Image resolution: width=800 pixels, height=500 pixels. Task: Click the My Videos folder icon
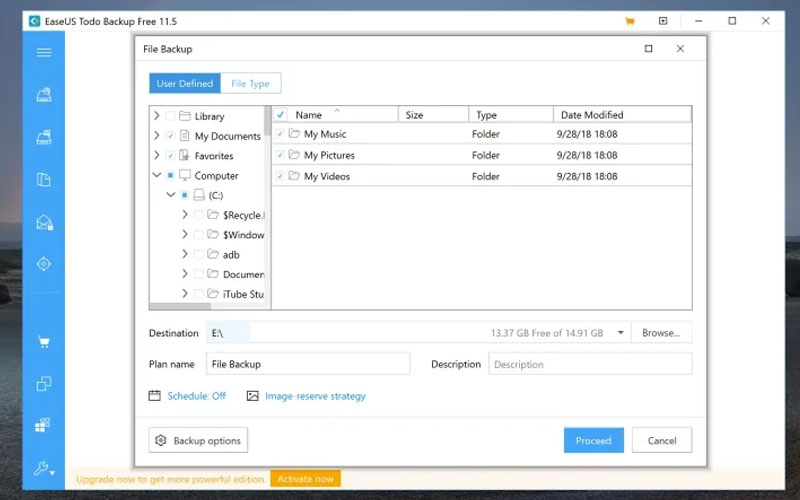(294, 176)
